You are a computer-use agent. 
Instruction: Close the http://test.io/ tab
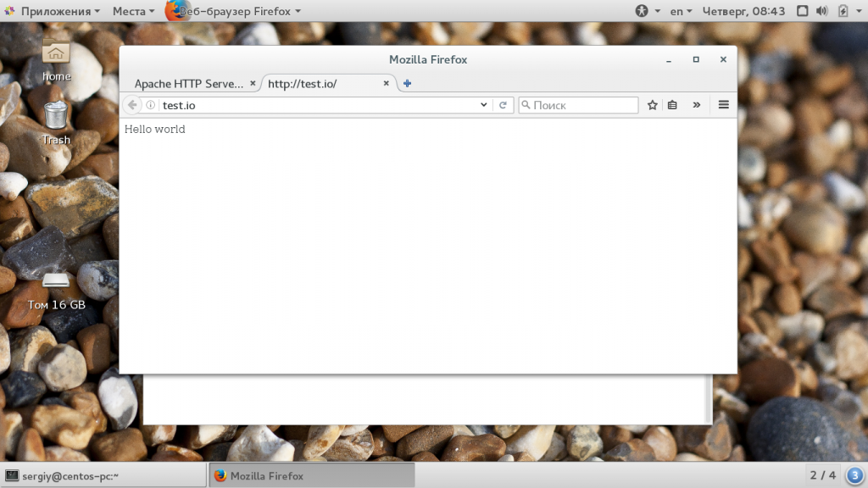[386, 83]
